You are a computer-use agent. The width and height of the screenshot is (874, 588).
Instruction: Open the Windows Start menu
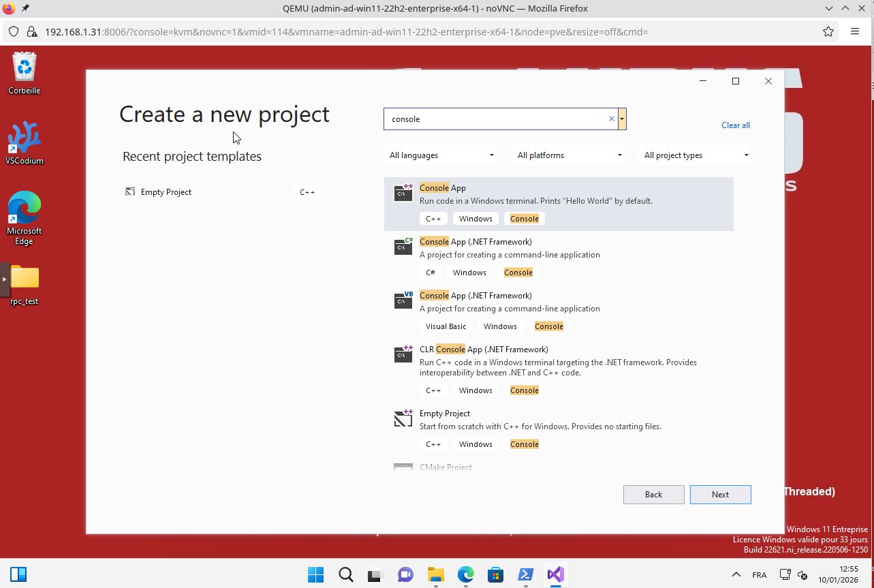pos(315,574)
